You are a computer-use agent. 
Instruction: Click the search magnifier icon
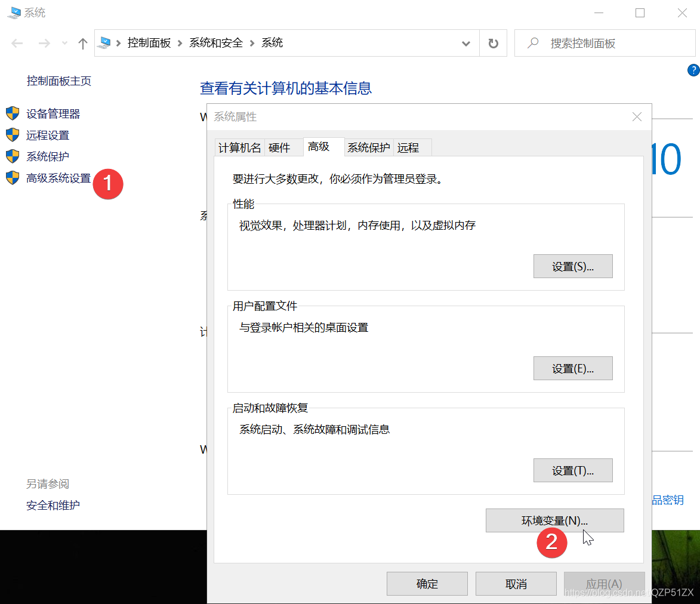pos(532,43)
